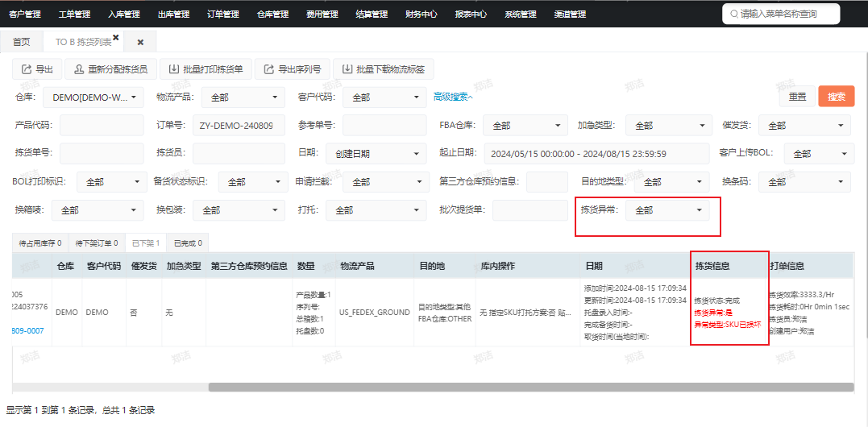This screenshot has height=427, width=868.
Task: Open 仓库管理 menu
Action: (x=272, y=14)
